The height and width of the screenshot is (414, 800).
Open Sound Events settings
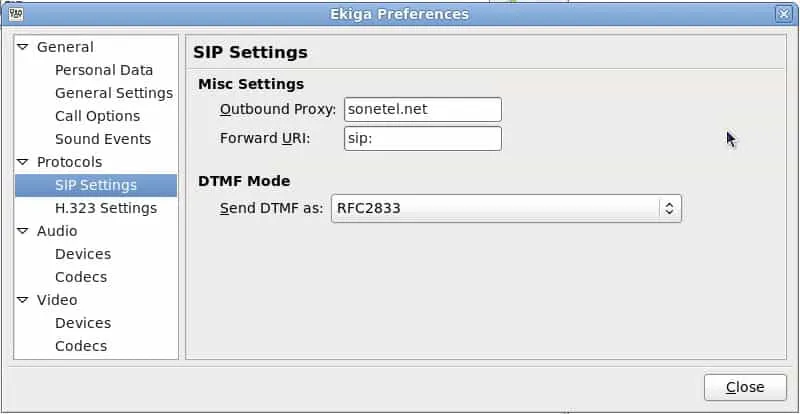[x=103, y=139]
